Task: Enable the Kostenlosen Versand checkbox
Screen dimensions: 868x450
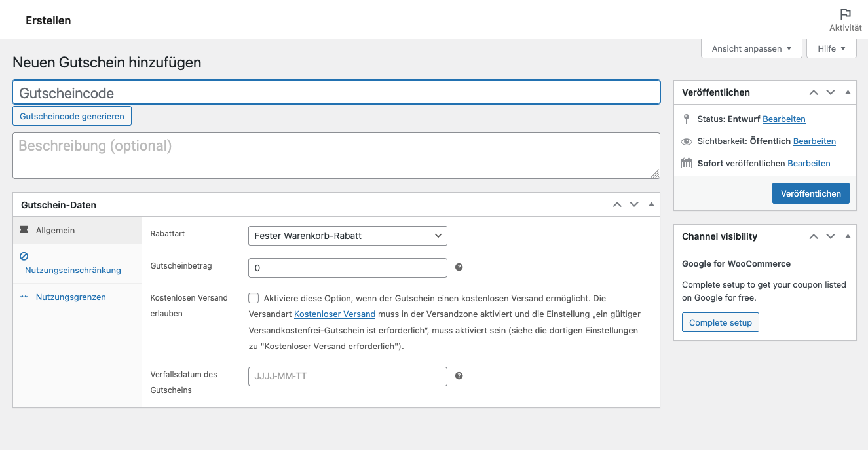Action: (x=254, y=298)
